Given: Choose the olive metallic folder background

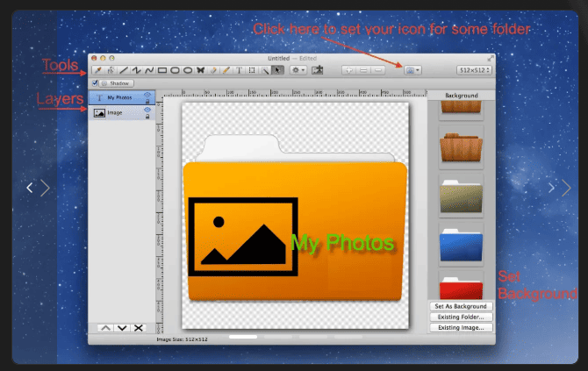Looking at the screenshot, I should (x=461, y=196).
